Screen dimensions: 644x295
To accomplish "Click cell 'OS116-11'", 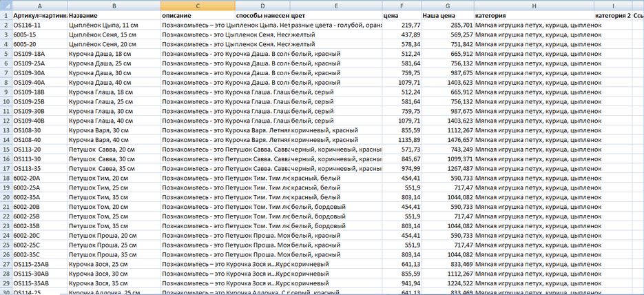I will tap(40, 26).
